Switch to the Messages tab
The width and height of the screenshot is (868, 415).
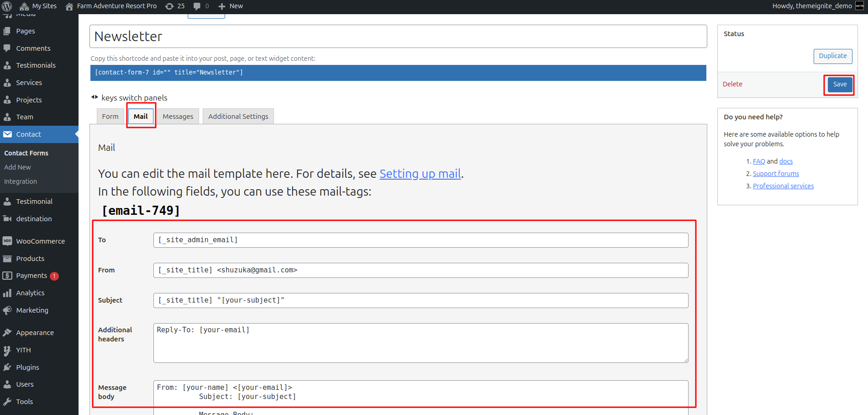click(x=178, y=117)
